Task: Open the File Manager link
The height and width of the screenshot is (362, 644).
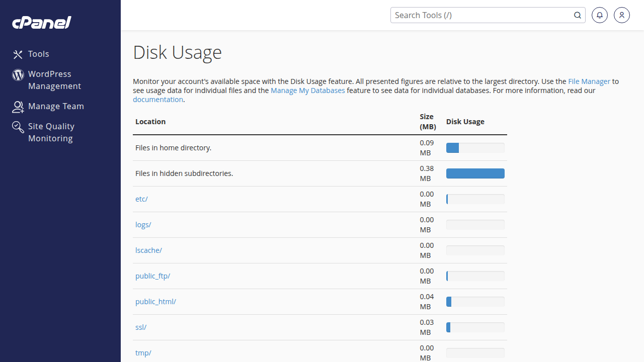Action: 589,81
